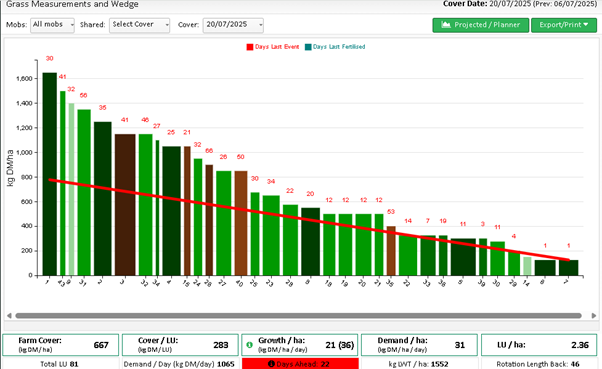The width and height of the screenshot is (602, 369).
Task: Toggle the teal Days Last Fertilised legend swatch
Action: coord(308,47)
